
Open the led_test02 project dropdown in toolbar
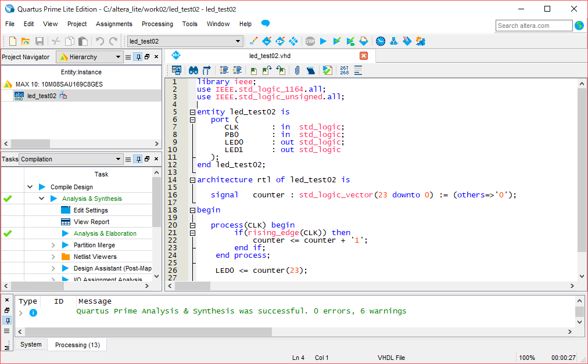(238, 41)
